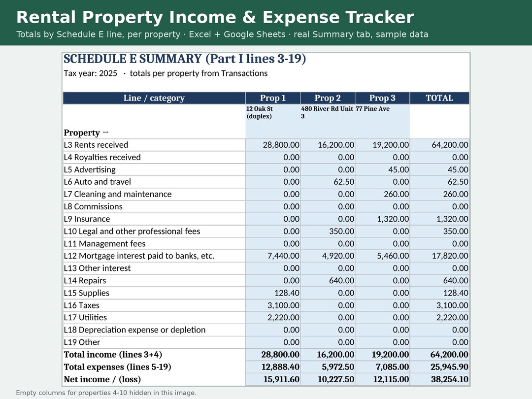Click the 16,200.00 cell in L3 Rents received

coord(328,145)
